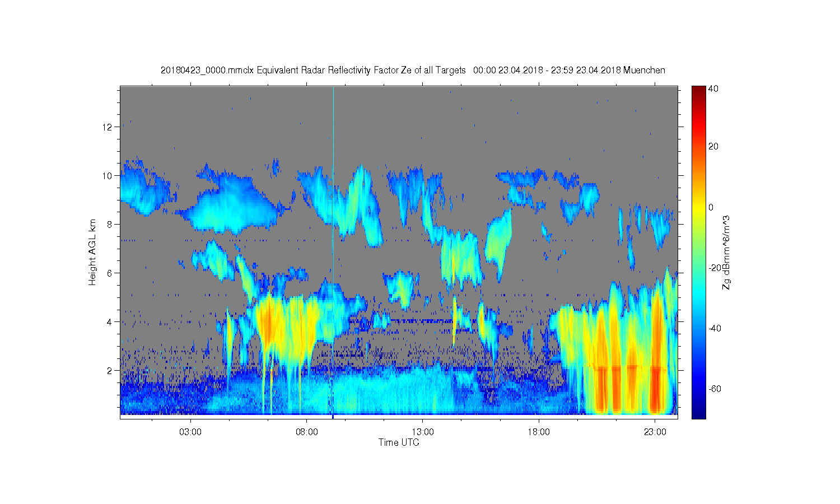Click the height tick label '12'
This screenshot has height=504, width=840.
107,127
